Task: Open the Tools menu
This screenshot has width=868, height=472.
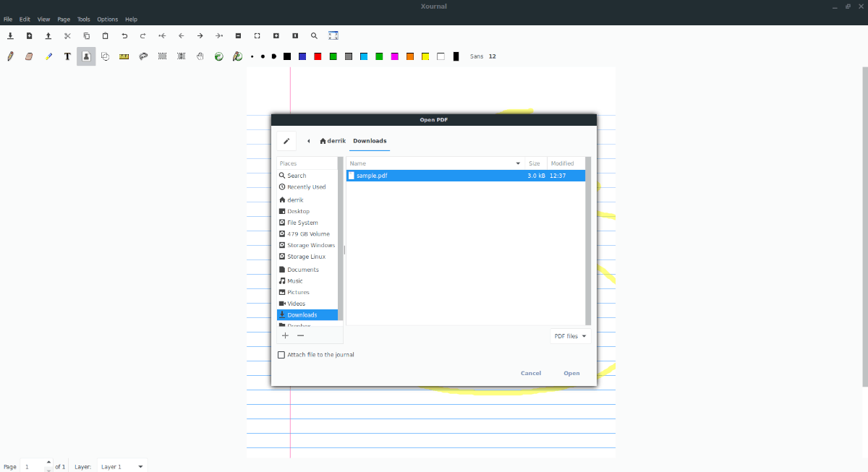Action: [84, 19]
